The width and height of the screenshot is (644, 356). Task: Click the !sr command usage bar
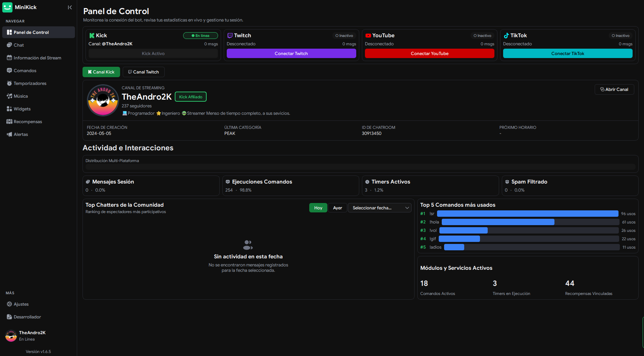528,214
